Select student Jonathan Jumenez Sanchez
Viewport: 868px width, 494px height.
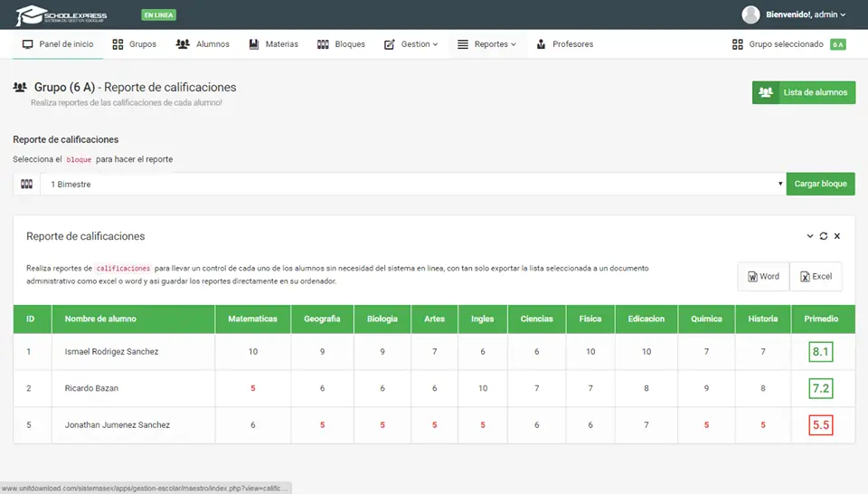[x=118, y=424]
